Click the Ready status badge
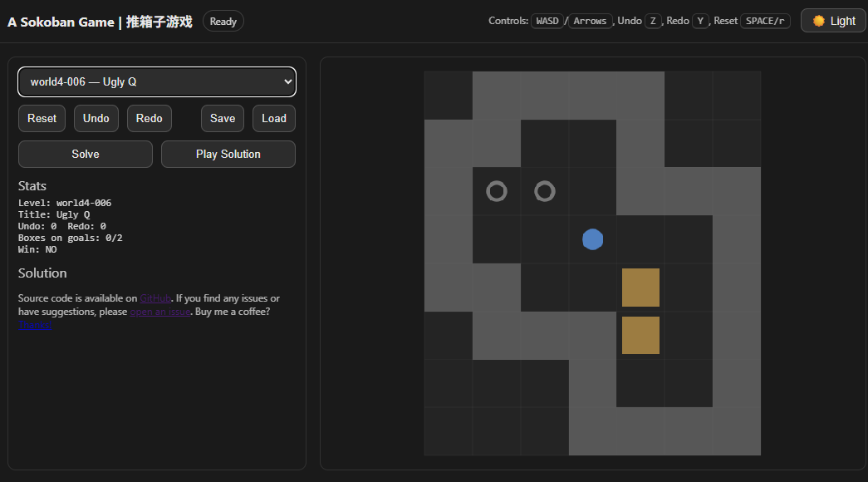 pyautogui.click(x=223, y=21)
